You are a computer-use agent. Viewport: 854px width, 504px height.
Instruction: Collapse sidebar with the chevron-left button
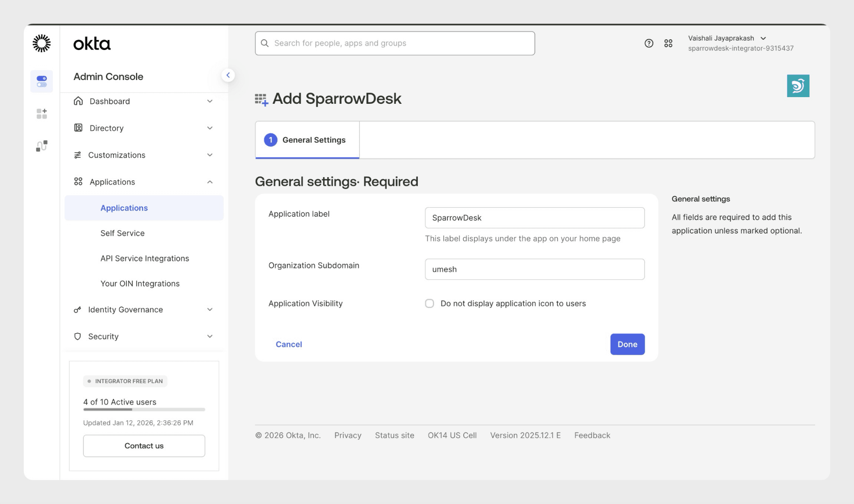pyautogui.click(x=228, y=75)
